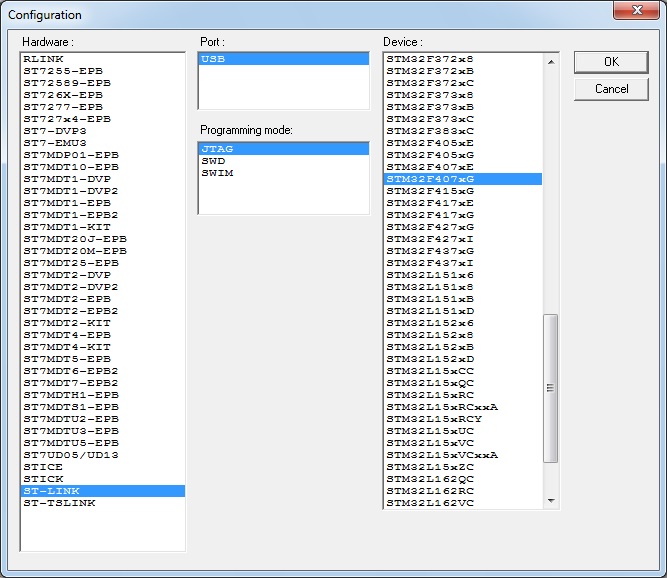This screenshot has height=578, width=667.
Task: Pick device STM32F437xG
Action: coord(463,251)
